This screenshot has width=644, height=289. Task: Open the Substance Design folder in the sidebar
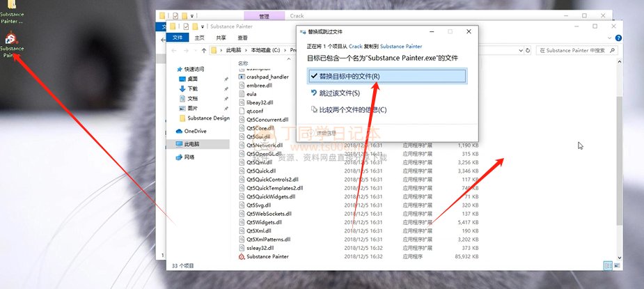tap(205, 118)
